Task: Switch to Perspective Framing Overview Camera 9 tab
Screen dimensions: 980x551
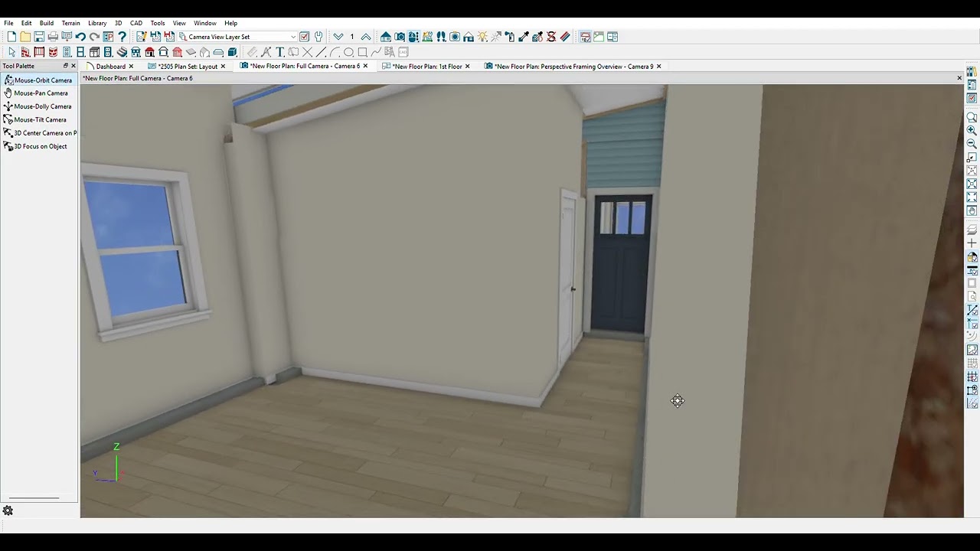Action: pyautogui.click(x=573, y=67)
